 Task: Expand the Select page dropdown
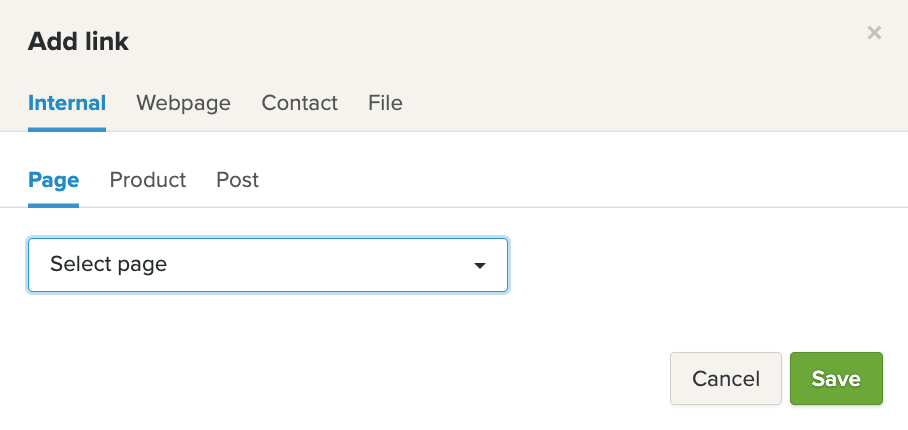click(x=268, y=265)
